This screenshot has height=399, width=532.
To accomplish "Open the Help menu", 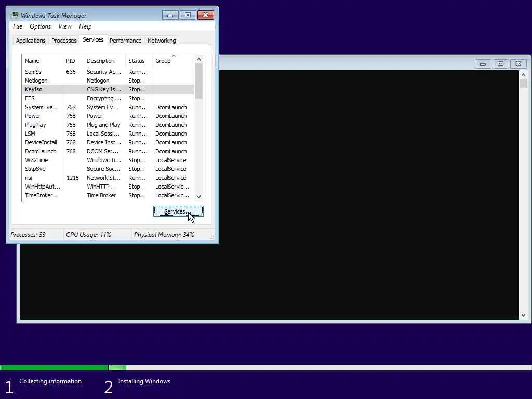I will tap(85, 26).
